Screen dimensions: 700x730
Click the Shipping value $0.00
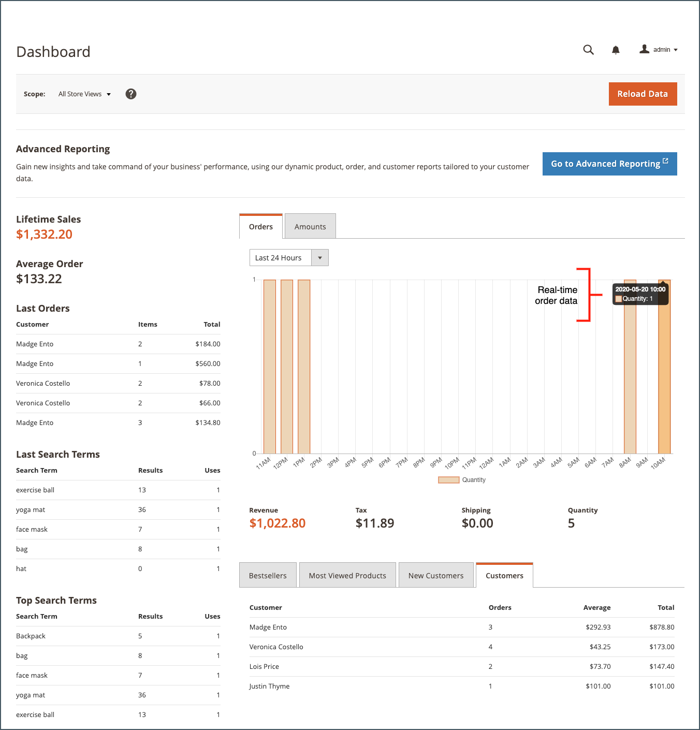point(477,523)
